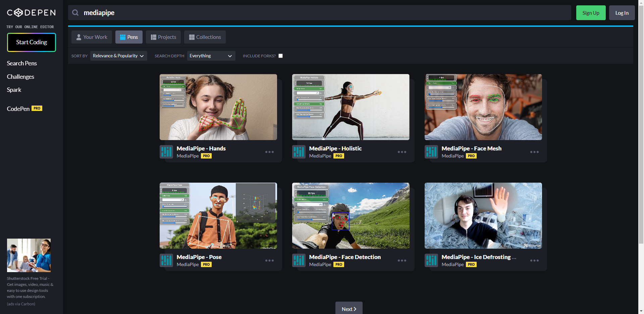Click the page vertical scrollbar

point(641,124)
